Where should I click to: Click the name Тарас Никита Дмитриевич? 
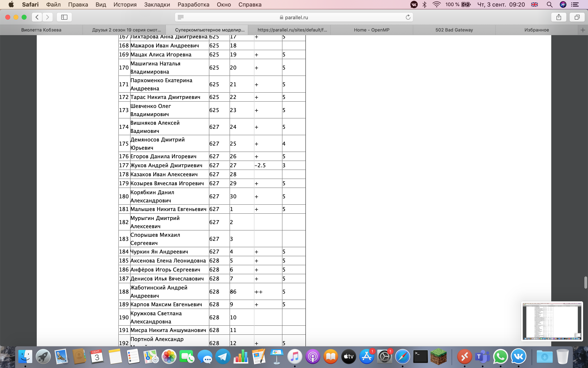(x=165, y=97)
